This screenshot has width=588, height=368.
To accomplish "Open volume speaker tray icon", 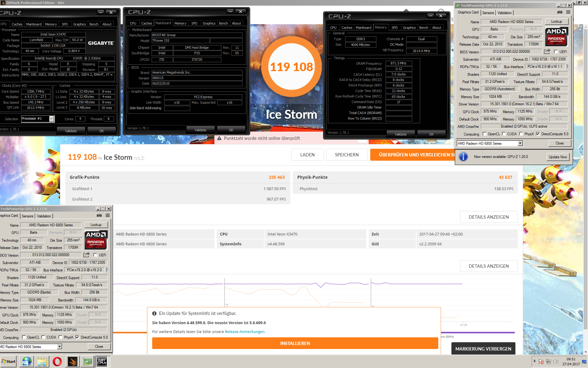I will point(556,362).
